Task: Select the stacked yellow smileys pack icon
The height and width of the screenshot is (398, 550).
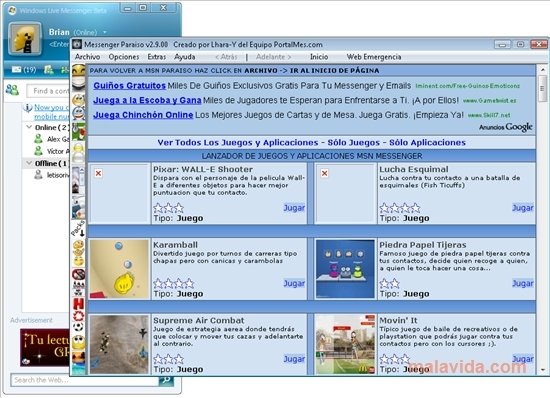Action: (x=79, y=253)
